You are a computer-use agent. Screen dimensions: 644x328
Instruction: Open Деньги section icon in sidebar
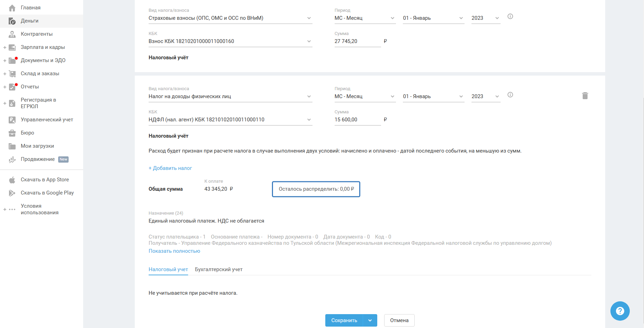(x=12, y=21)
